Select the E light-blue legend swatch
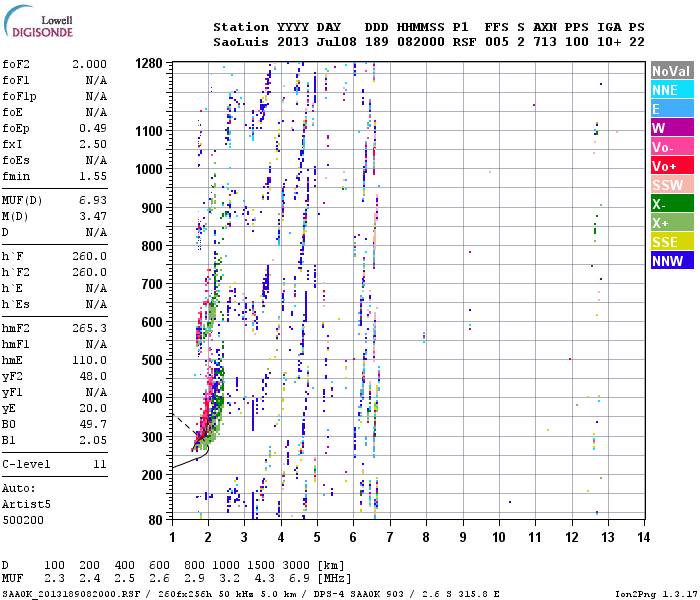The image size is (700, 600). [672, 109]
